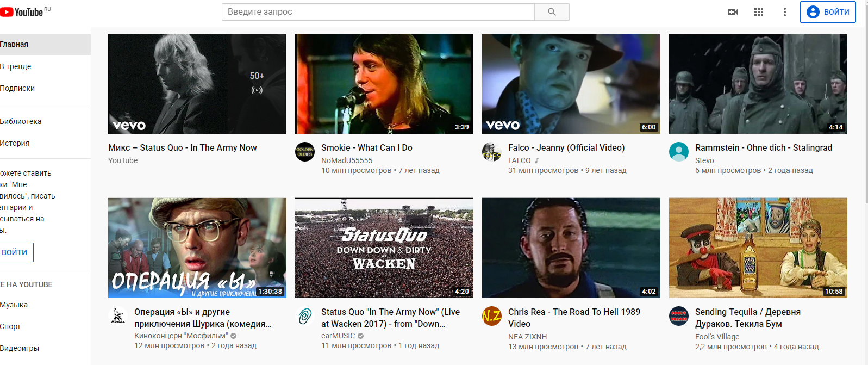This screenshot has height=365, width=868.
Task: Open the three-dot settings menu
Action: tap(784, 12)
